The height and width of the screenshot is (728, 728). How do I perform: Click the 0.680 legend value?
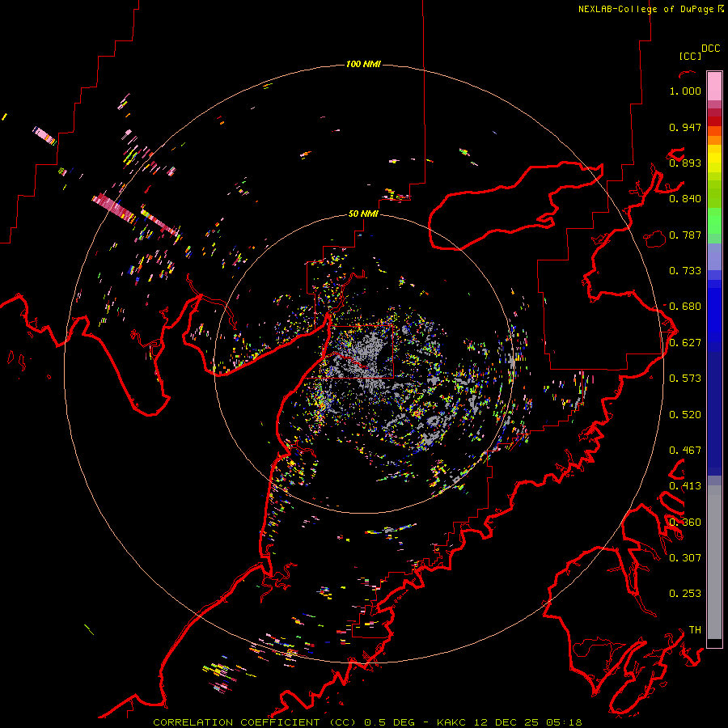tap(685, 307)
